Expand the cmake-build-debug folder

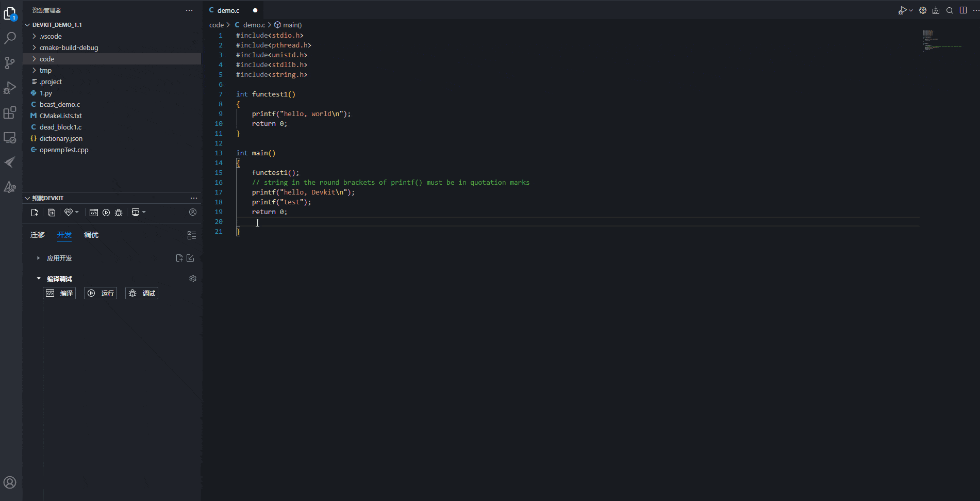pyautogui.click(x=34, y=47)
